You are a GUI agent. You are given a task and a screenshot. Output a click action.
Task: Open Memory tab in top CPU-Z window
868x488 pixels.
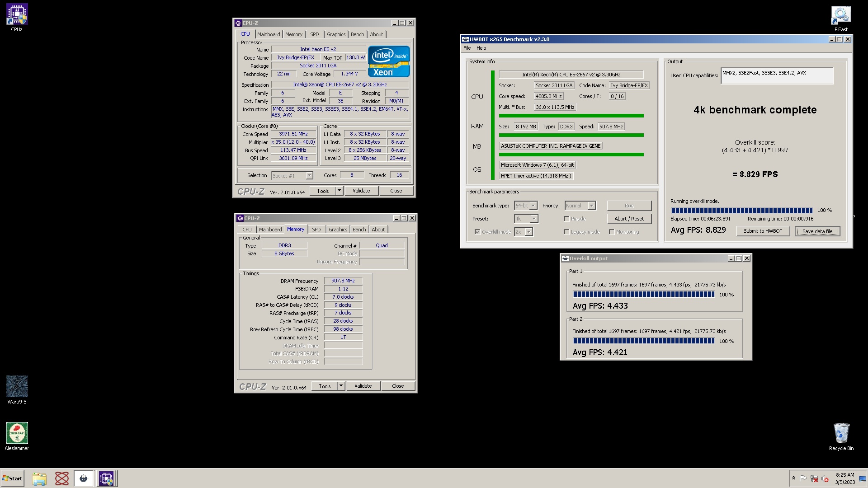point(294,34)
